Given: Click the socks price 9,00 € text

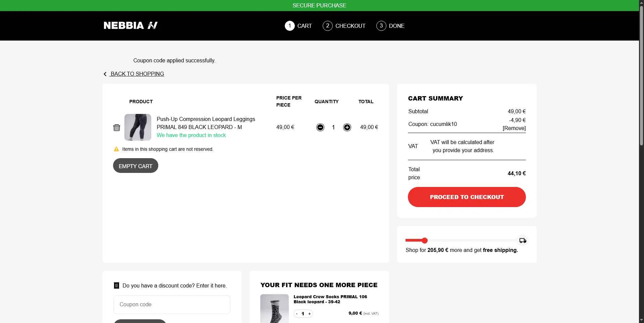Looking at the screenshot, I should pos(355,313).
